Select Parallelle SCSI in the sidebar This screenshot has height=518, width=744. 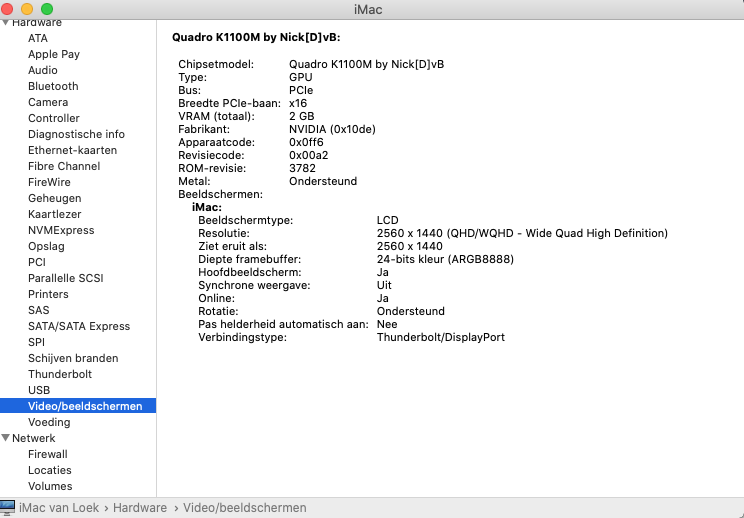65,278
